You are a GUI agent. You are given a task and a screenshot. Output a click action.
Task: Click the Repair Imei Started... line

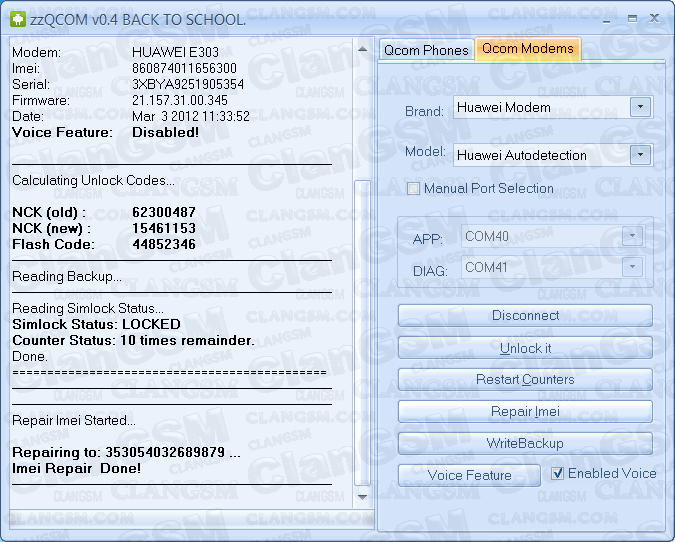(74, 420)
